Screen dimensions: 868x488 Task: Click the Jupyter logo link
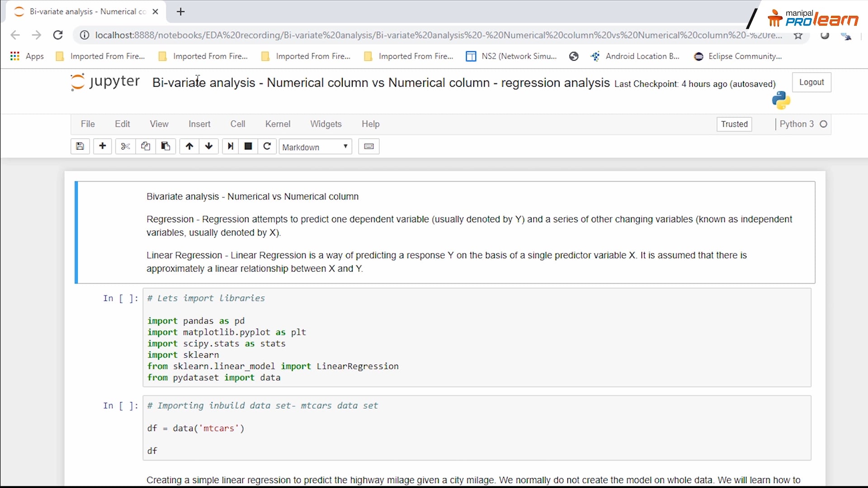tap(105, 82)
